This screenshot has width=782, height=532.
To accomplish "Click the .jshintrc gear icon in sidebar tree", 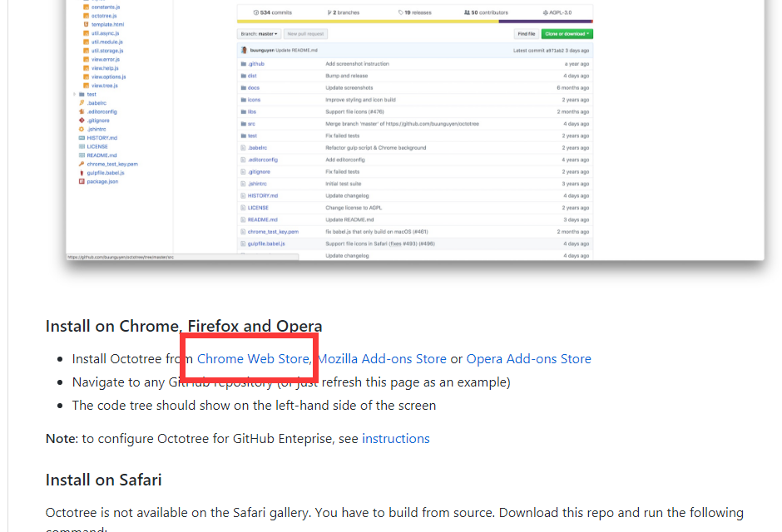I will (82, 129).
